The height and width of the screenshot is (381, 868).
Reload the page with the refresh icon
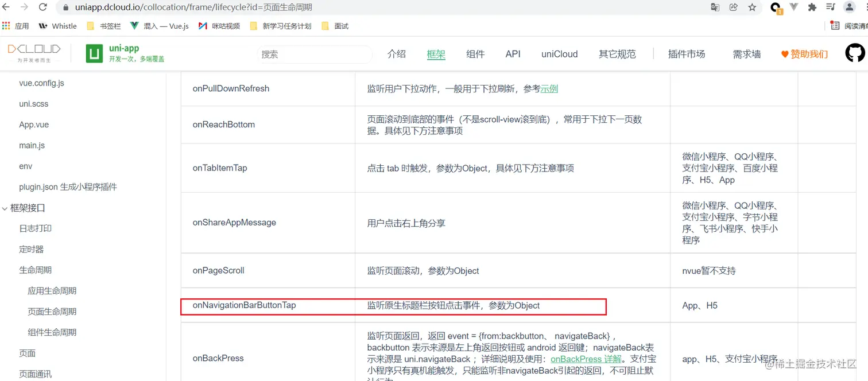pos(43,7)
